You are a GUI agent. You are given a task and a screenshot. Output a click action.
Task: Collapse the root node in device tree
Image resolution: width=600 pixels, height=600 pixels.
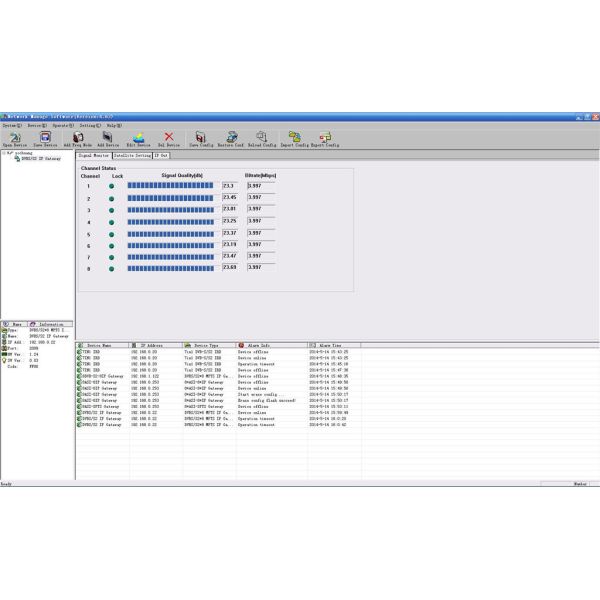[5, 152]
